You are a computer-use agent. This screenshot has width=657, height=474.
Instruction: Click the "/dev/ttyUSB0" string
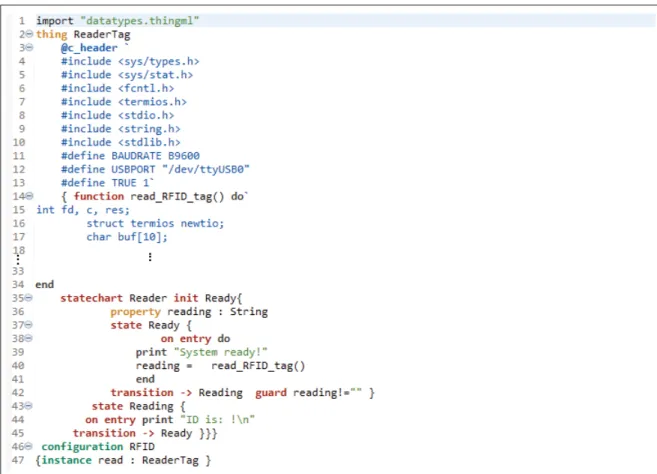click(206, 169)
